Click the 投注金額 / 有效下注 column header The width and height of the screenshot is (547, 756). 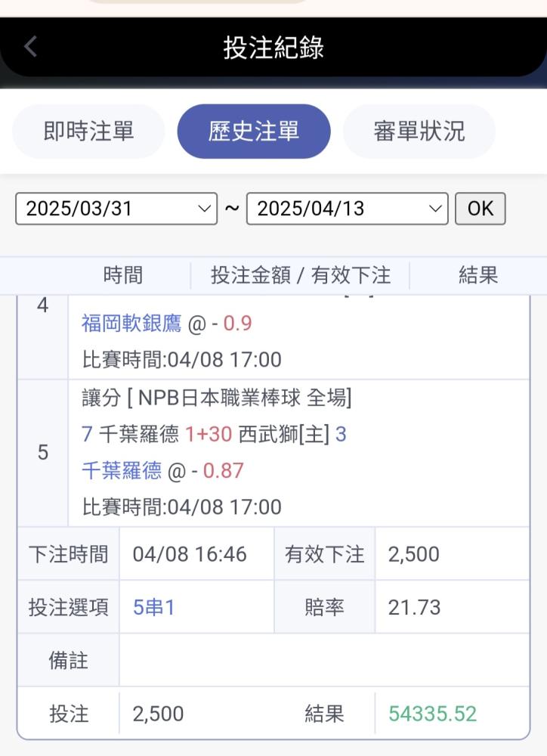click(x=300, y=275)
